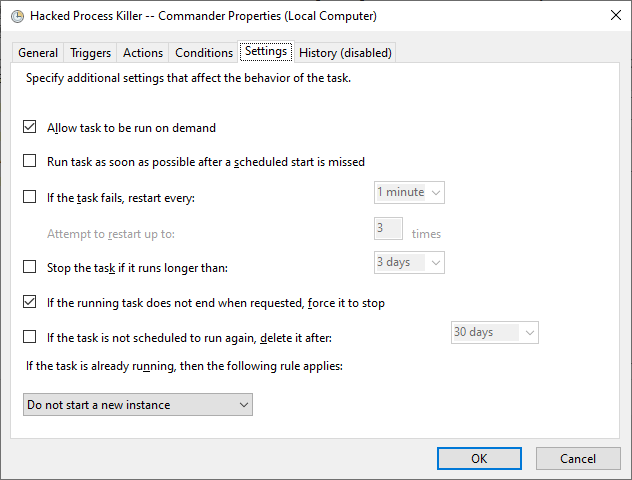Enable run task after missed scheduled start
Screen dimensions: 632x480
30,161
